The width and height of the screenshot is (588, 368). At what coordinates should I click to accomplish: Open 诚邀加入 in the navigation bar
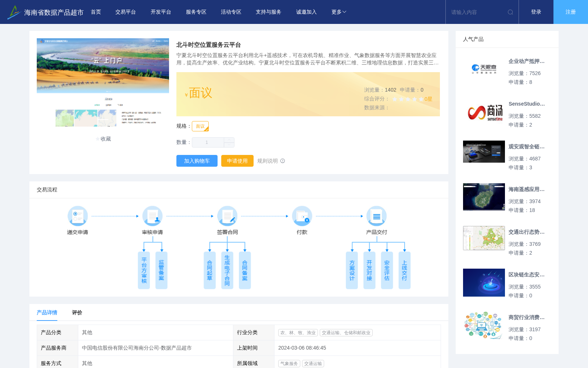pos(306,12)
